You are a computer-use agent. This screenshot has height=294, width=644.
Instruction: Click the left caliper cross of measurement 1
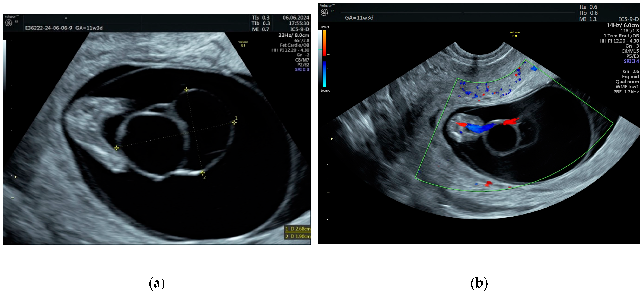(x=116, y=148)
